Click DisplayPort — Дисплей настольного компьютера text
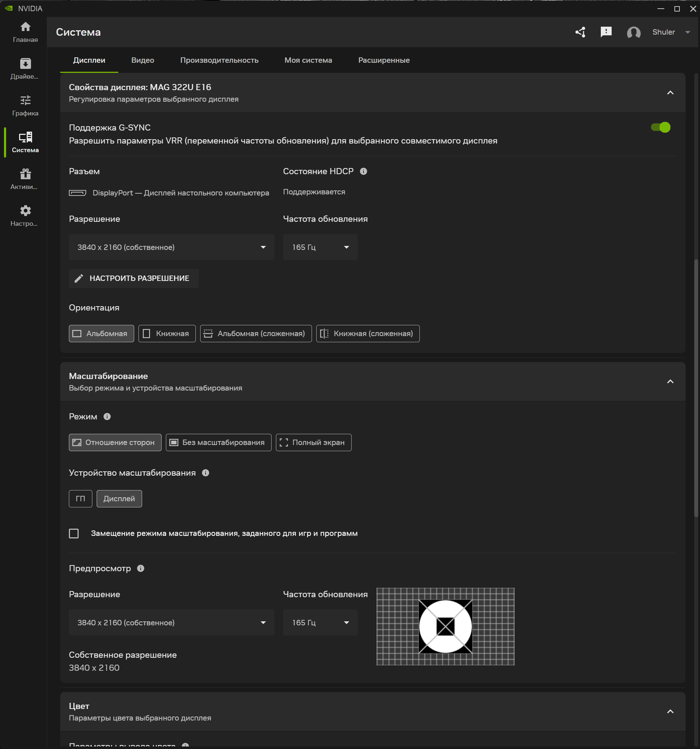This screenshot has height=749, width=700. tap(181, 193)
